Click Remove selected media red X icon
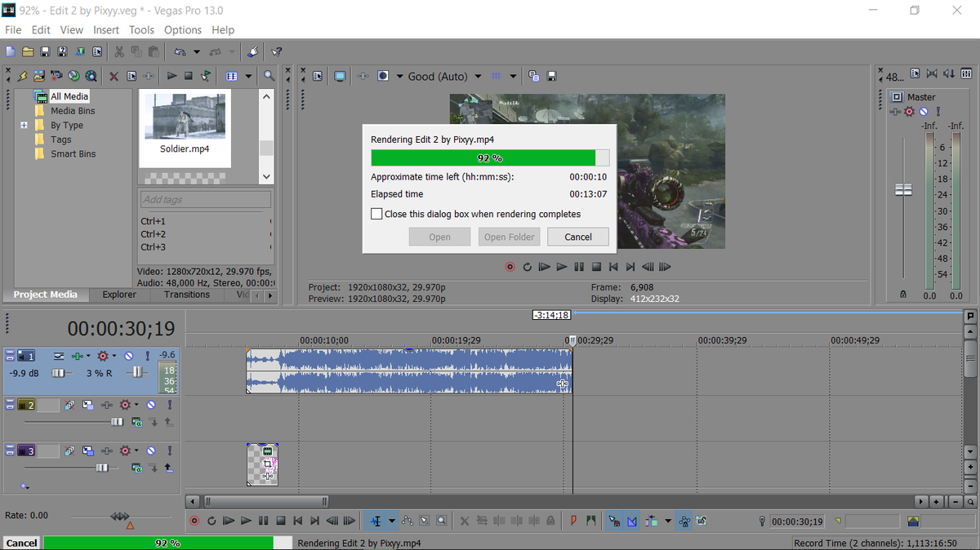This screenshot has width=980, height=550. point(114,76)
